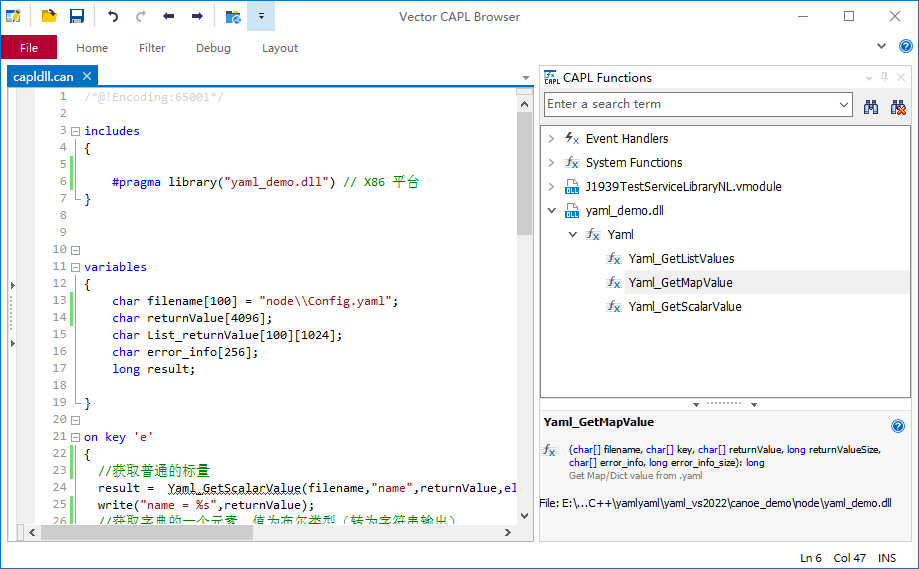Viewport: 919px width, 569px height.
Task: Collapse the yaml_demo.dll node
Action: [x=552, y=210]
